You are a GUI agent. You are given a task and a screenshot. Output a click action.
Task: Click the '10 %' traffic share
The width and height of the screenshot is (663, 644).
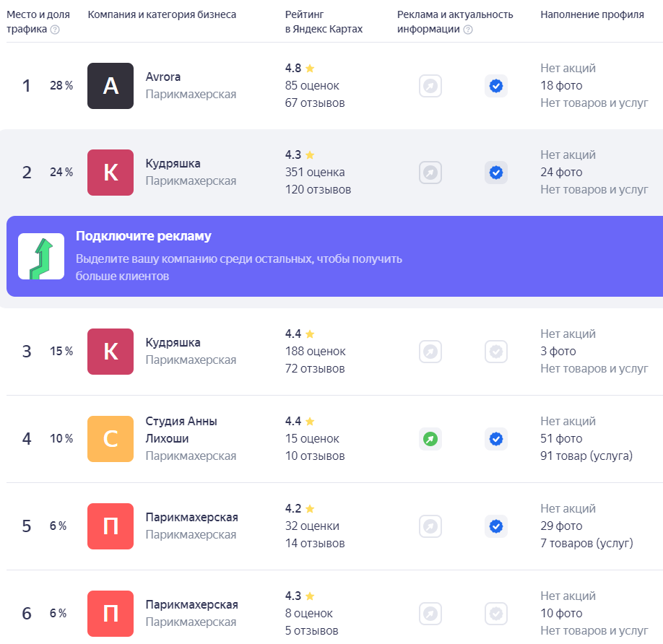click(61, 439)
